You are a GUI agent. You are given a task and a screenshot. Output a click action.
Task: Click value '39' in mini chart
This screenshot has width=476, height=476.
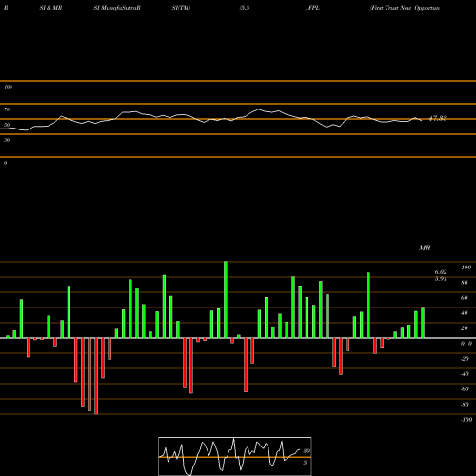pos(307,451)
